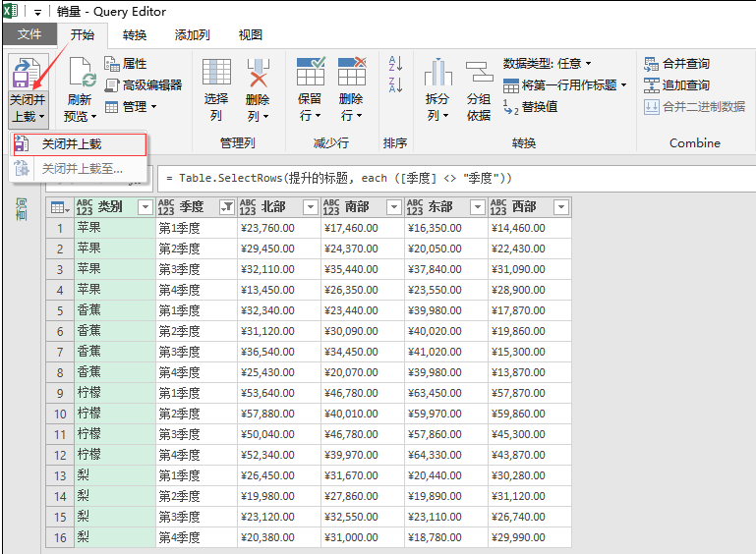Click the Remove Rows (删除行) icon
756x554 pixels.
352,72
